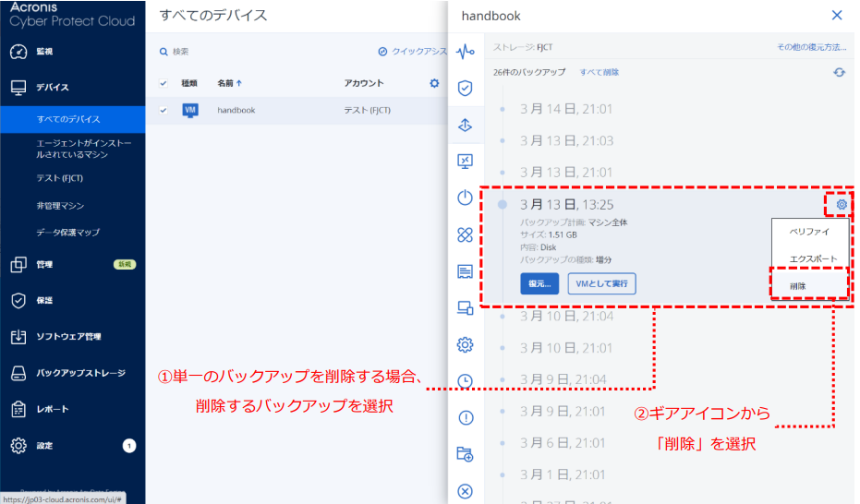This screenshot has height=504, width=860.
Task: Open the remote desktop monitor icon
Action: [x=466, y=162]
